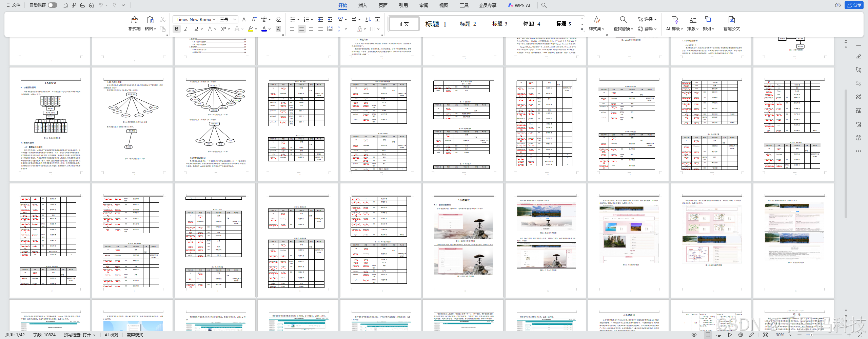Toggle character shading (A) button
The width and height of the screenshot is (868, 339).
pyautogui.click(x=278, y=29)
